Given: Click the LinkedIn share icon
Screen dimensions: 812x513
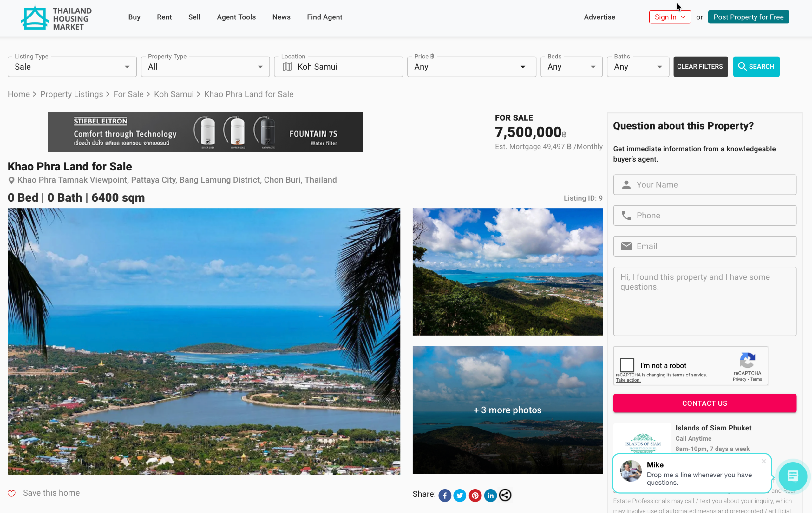Looking at the screenshot, I should [x=490, y=495].
